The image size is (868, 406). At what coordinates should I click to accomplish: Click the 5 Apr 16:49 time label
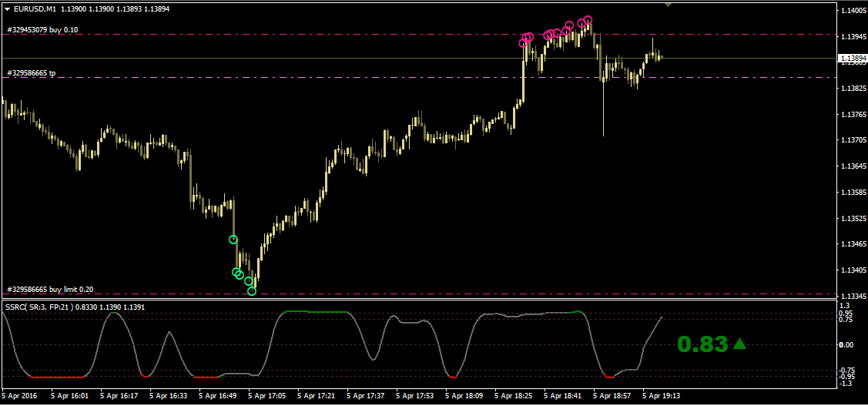pos(218,397)
